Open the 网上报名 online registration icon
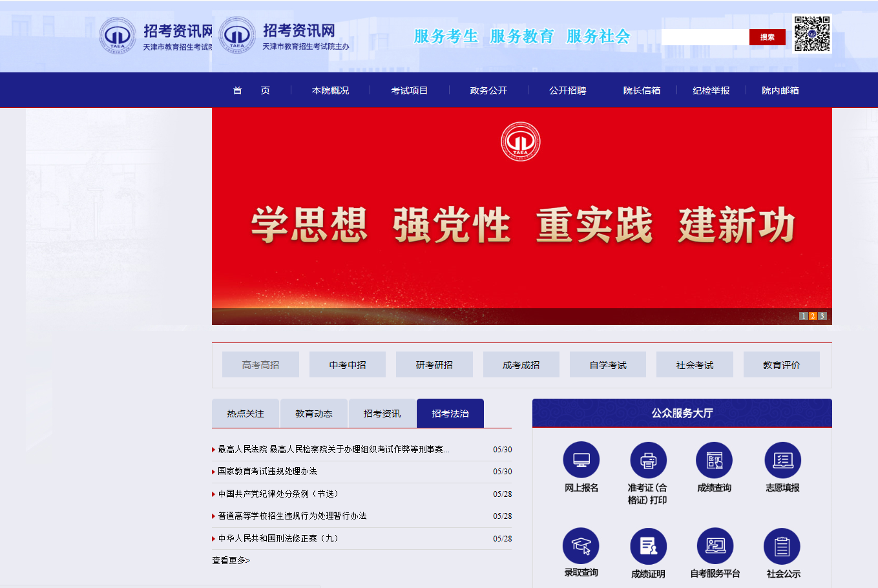Image resolution: width=878 pixels, height=588 pixels. [581, 461]
